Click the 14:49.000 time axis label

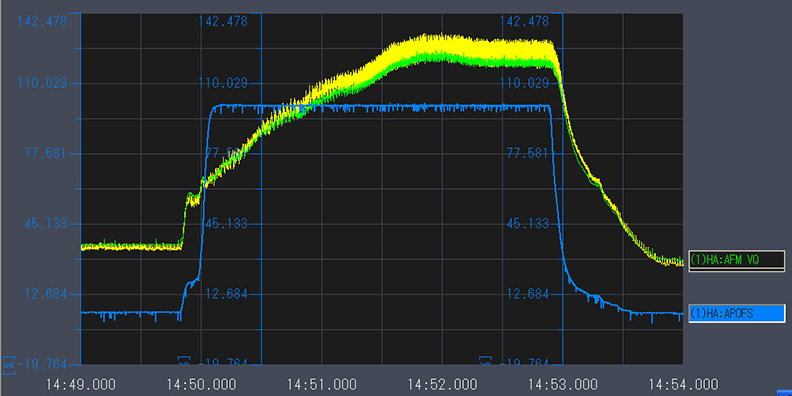point(81,384)
